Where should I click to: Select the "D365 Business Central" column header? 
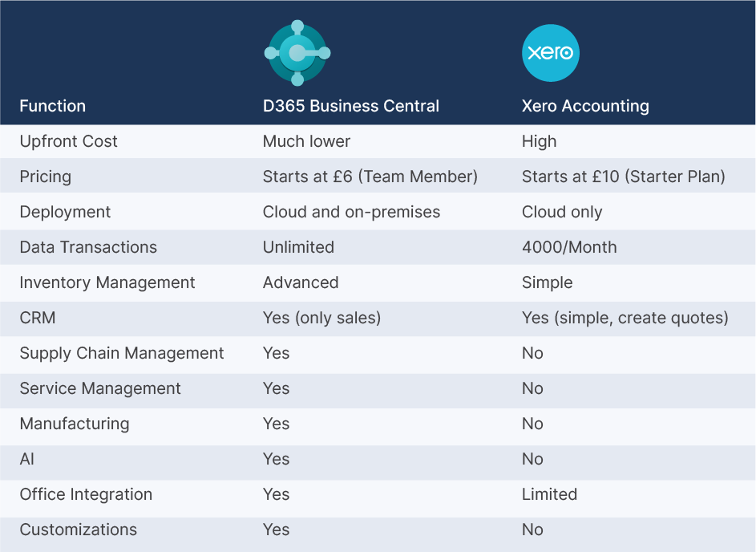[x=351, y=106]
